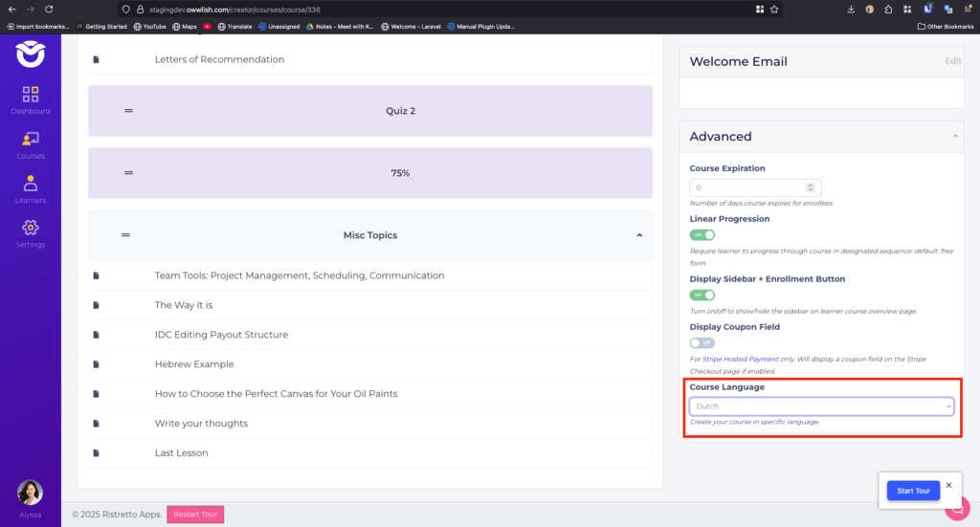Click the Start Tour button

913,491
